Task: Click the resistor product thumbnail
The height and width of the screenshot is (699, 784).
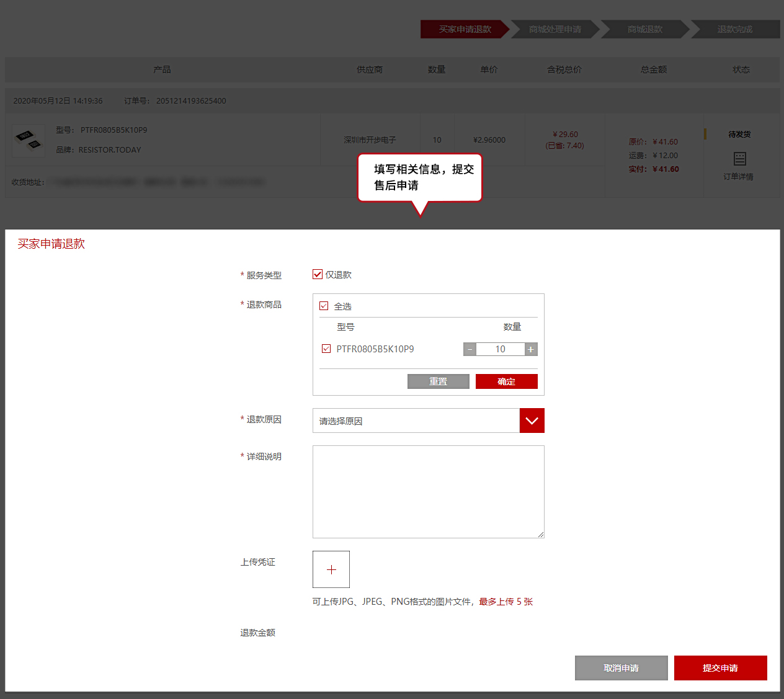Action: (29, 140)
